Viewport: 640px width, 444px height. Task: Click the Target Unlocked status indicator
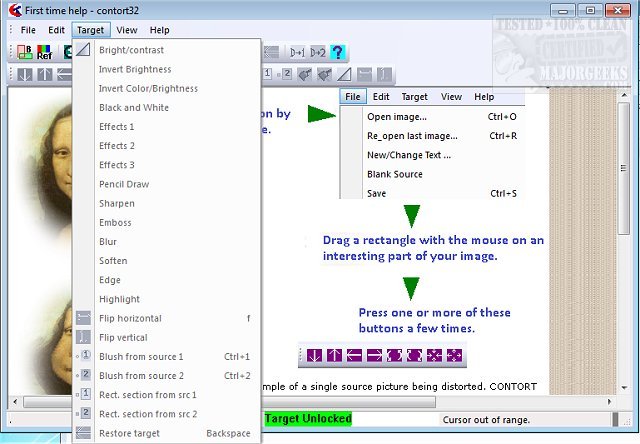[308, 419]
